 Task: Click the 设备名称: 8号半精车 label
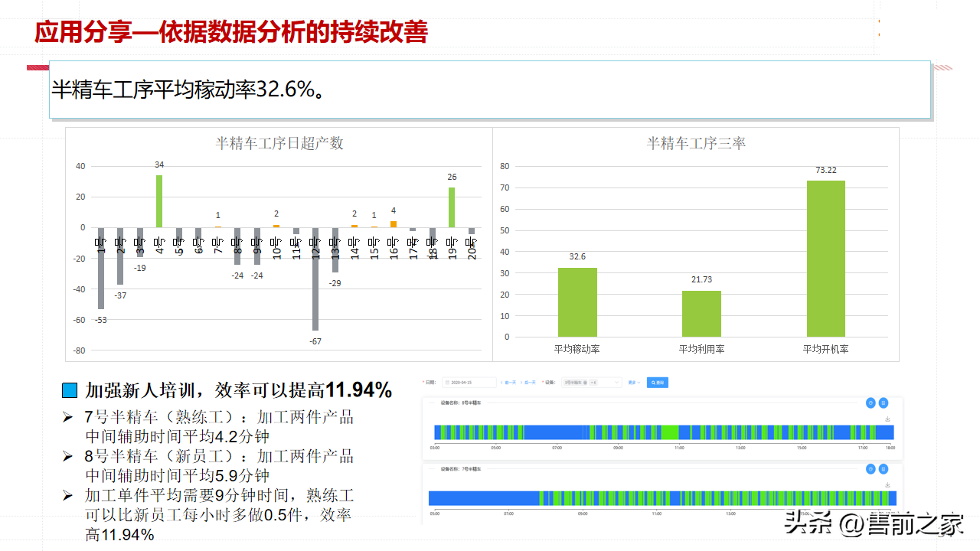[461, 403]
